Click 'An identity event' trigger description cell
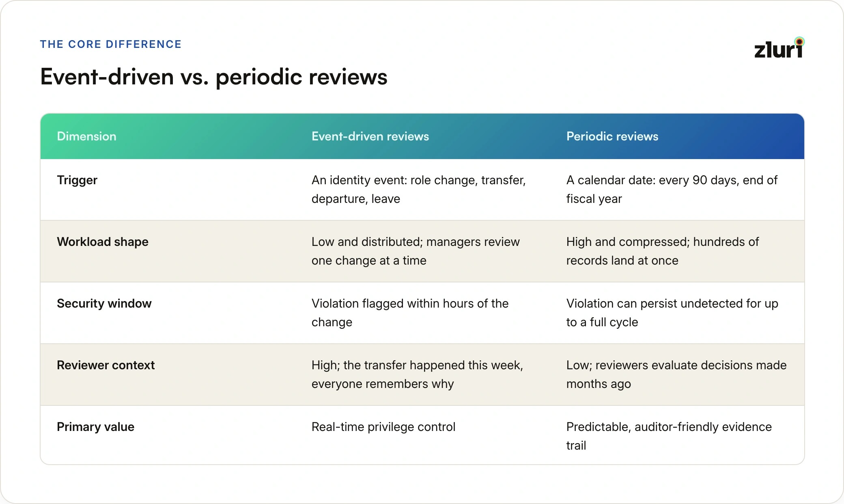Screen dimensions: 844x504 419,190
